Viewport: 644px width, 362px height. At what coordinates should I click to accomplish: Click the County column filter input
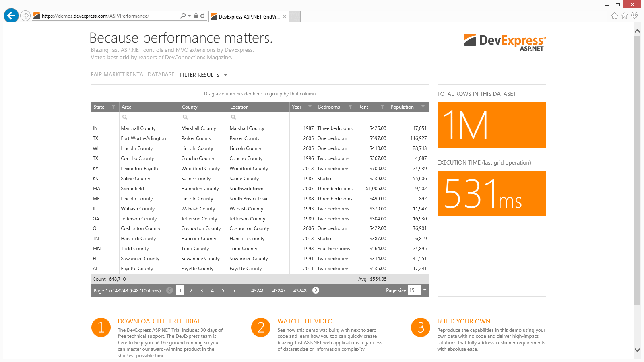(x=204, y=117)
